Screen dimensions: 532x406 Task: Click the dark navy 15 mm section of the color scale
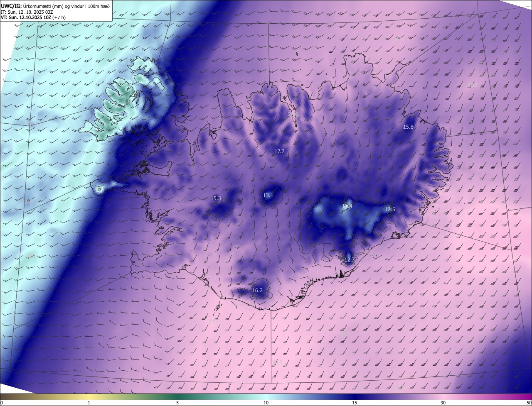click(x=355, y=396)
